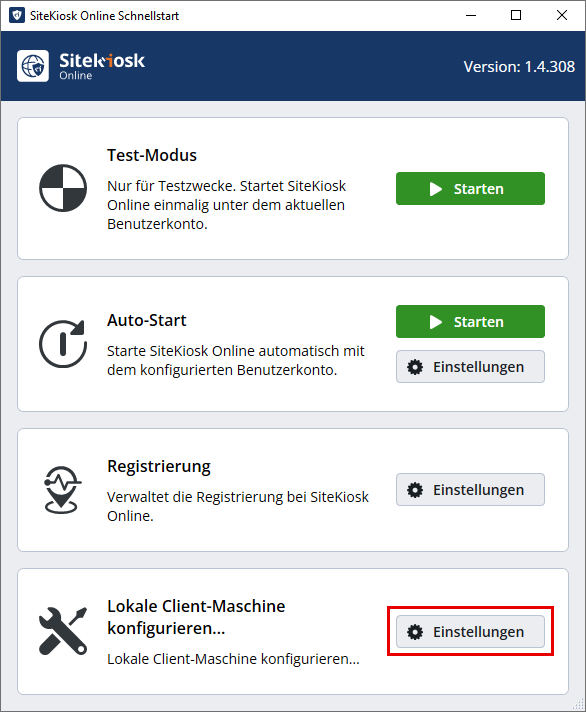Open Auto-Start Einstellungen
The width and height of the screenshot is (586, 712).
tap(470, 366)
